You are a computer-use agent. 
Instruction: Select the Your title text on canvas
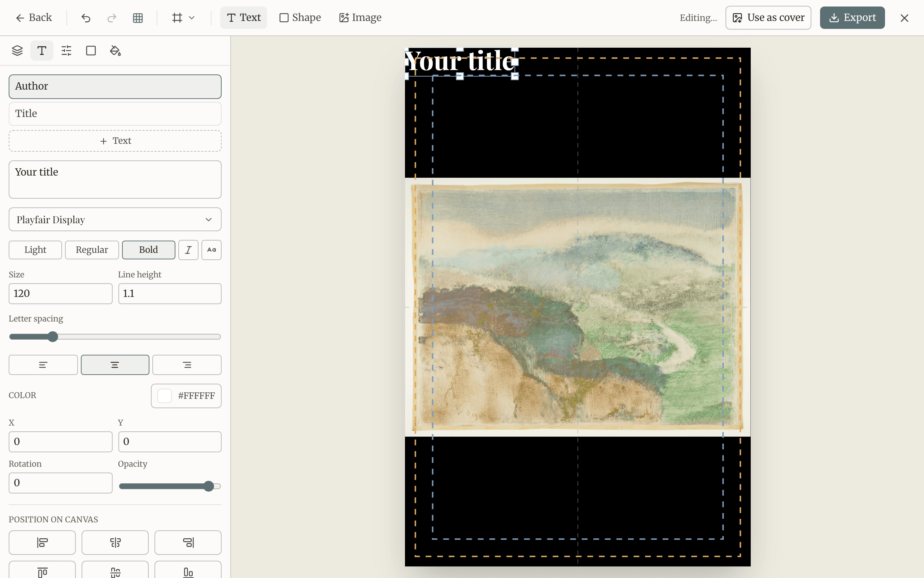[460, 61]
